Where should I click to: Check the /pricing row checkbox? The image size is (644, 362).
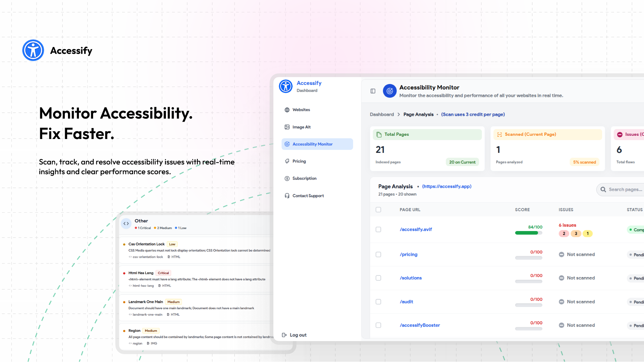[x=378, y=255]
